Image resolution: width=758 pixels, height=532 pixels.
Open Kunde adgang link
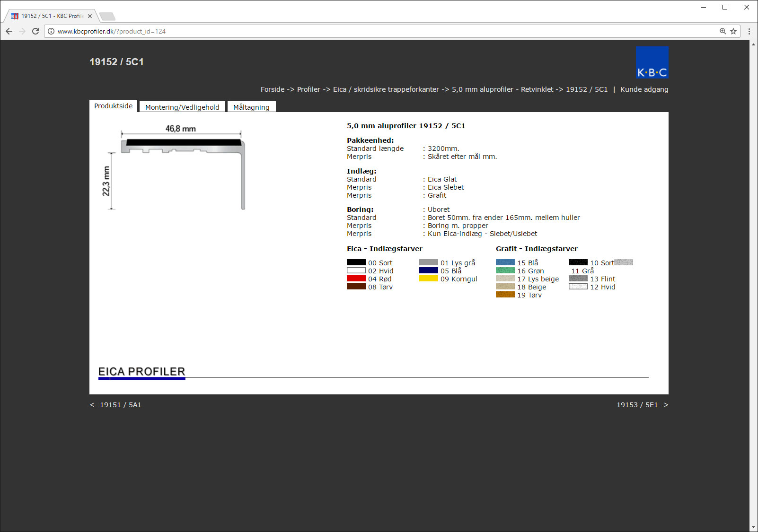[644, 89]
